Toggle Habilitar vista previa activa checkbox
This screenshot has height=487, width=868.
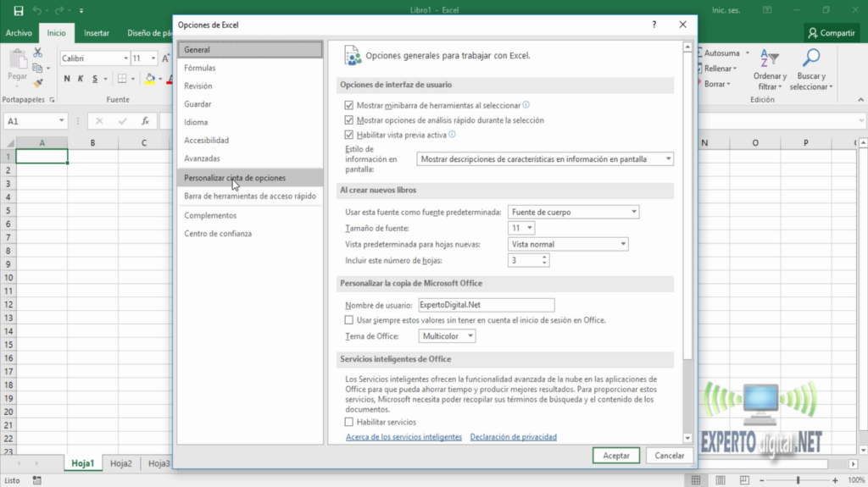[348, 135]
